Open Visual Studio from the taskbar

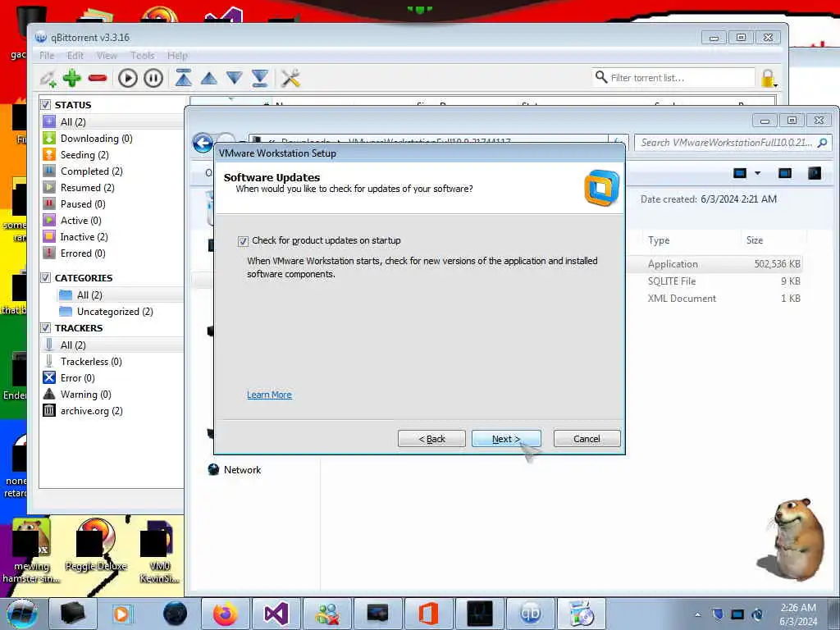[276, 614]
